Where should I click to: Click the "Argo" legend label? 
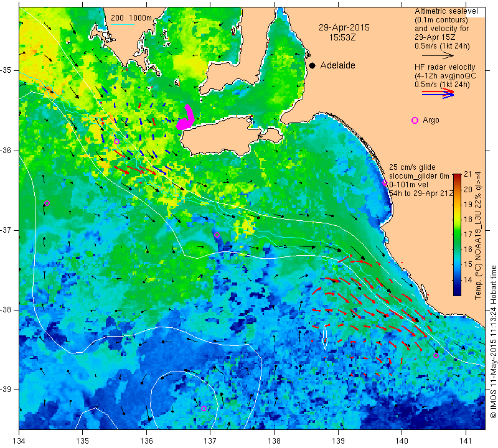(x=431, y=120)
